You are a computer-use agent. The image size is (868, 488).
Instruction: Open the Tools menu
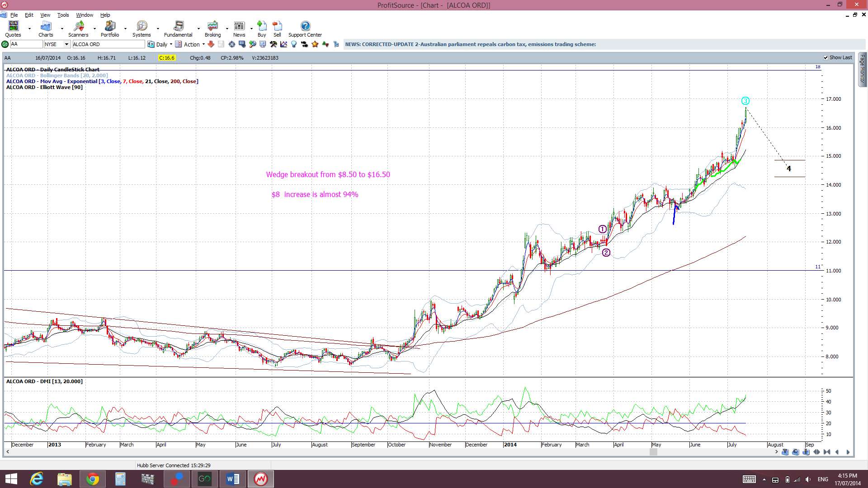[x=63, y=15]
